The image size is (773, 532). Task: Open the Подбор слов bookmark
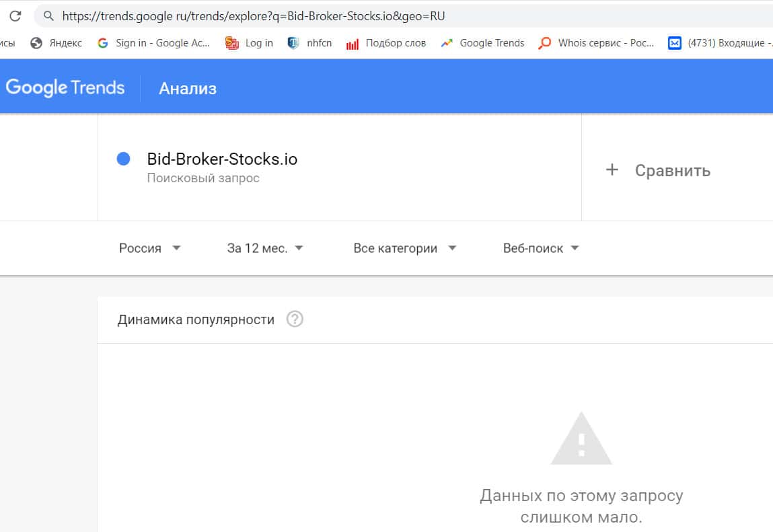click(x=386, y=43)
